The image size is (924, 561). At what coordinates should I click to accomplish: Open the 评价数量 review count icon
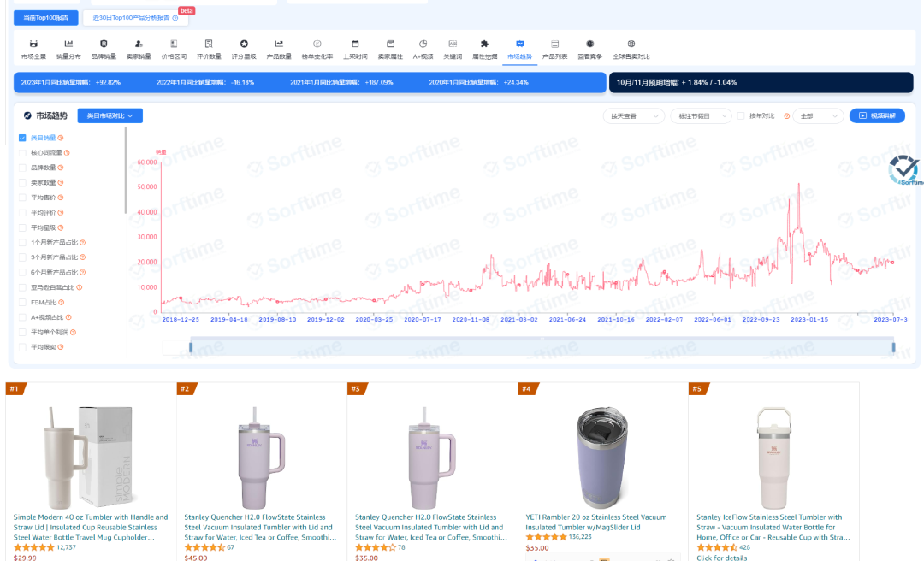pos(209,44)
